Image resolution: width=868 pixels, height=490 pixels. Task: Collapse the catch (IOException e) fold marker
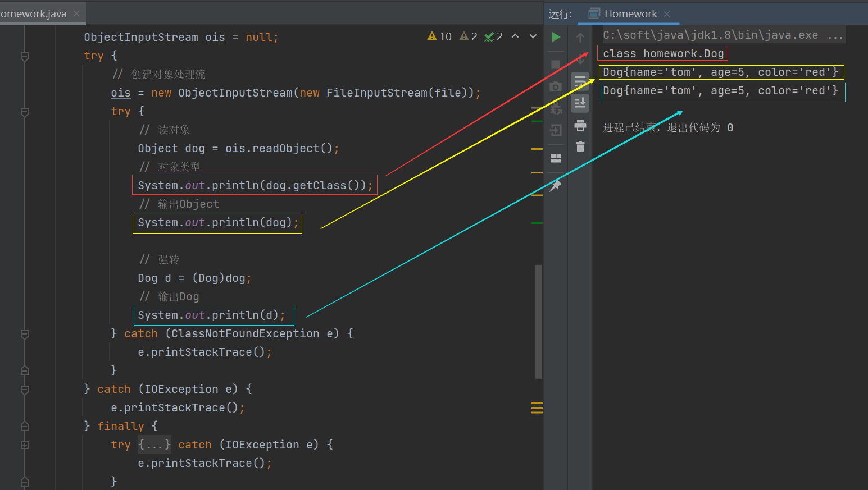(25, 390)
